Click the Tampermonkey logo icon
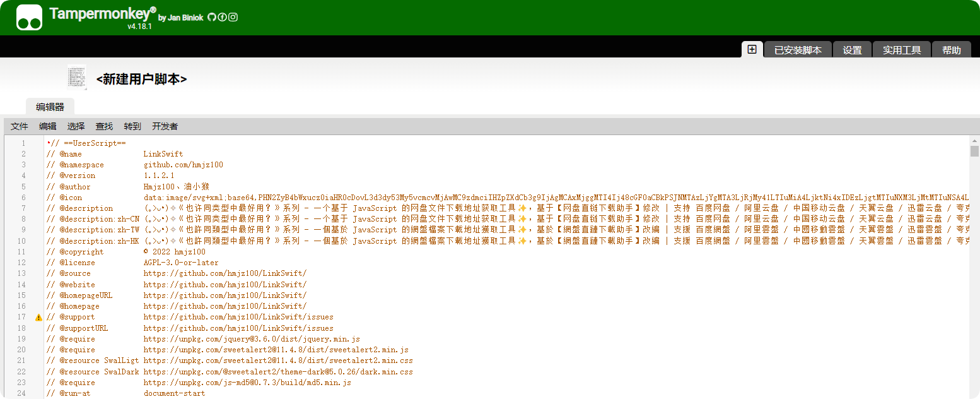This screenshot has width=980, height=399. (29, 18)
